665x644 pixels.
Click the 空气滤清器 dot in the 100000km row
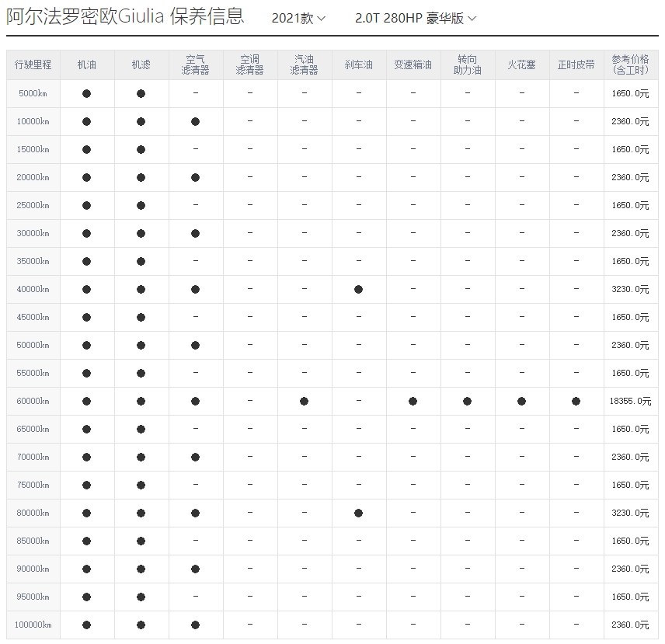click(196, 625)
